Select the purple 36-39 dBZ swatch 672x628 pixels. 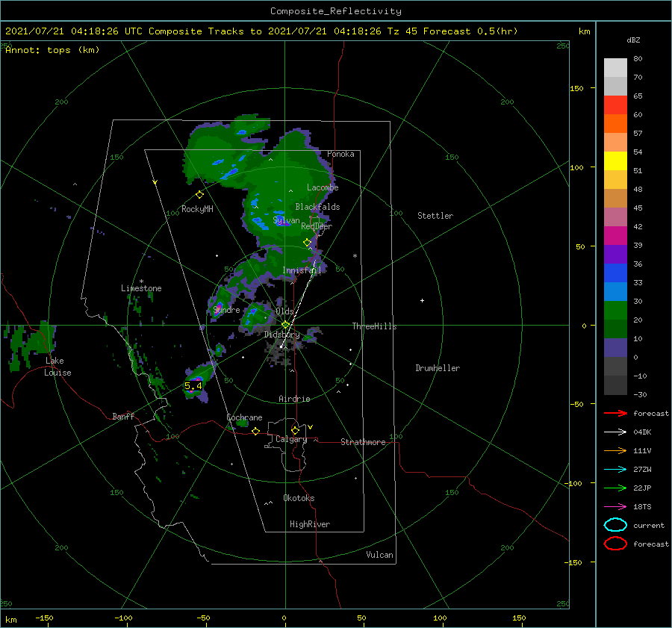pyautogui.click(x=615, y=254)
